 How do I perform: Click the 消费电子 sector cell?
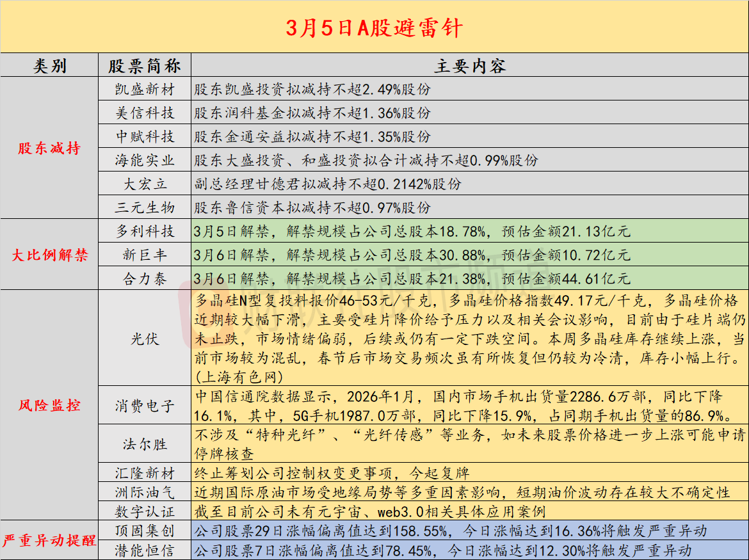[x=144, y=405]
